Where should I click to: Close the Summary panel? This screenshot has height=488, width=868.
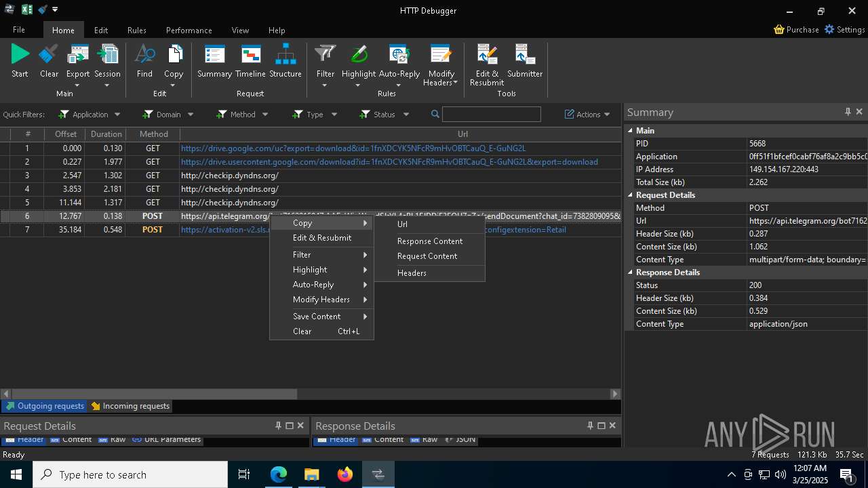coord(859,112)
